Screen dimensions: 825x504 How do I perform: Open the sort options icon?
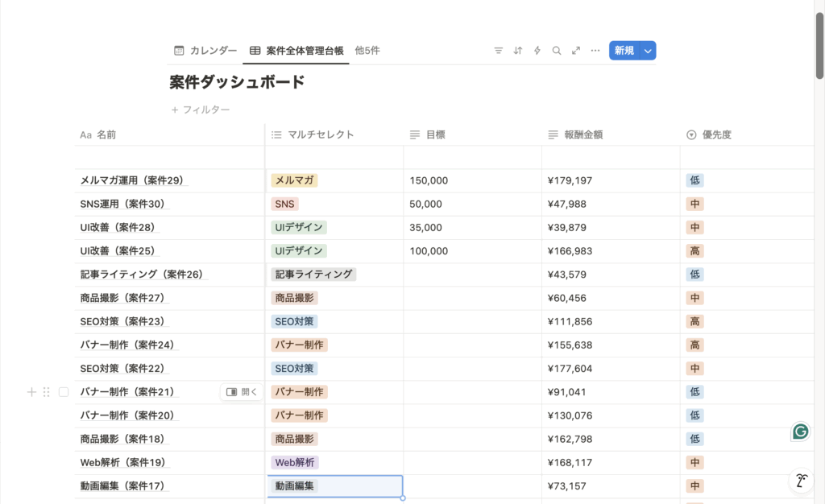coord(518,51)
